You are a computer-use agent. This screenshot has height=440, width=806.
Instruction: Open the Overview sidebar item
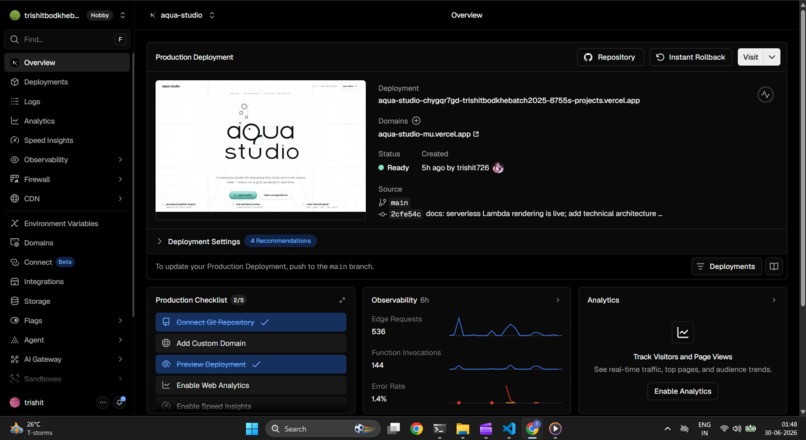67,63
